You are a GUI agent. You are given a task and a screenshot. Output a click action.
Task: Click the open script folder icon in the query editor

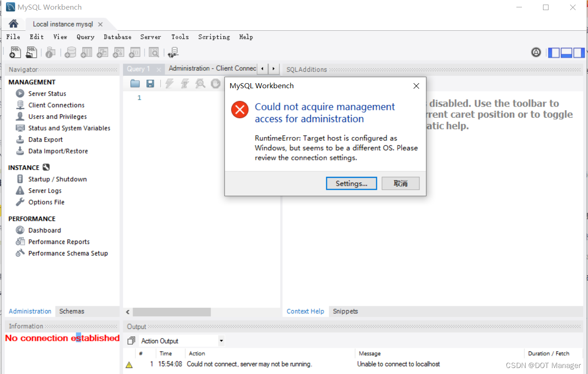tap(135, 83)
